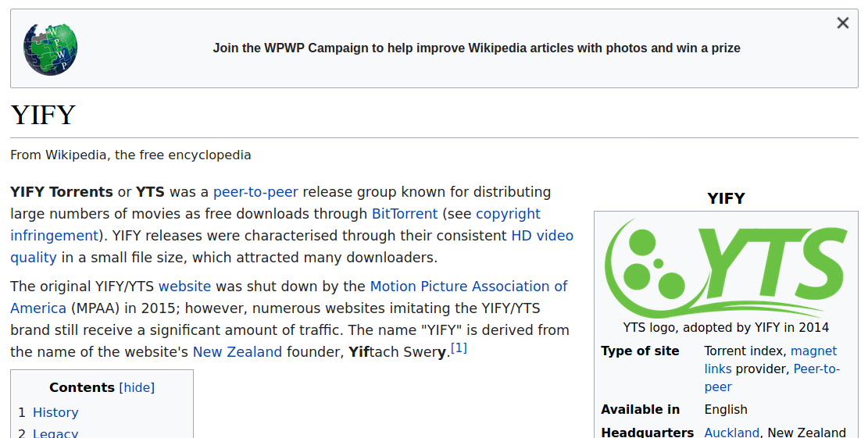Click the 'Contents' heading
The width and height of the screenshot is (868, 438).
[x=82, y=388]
